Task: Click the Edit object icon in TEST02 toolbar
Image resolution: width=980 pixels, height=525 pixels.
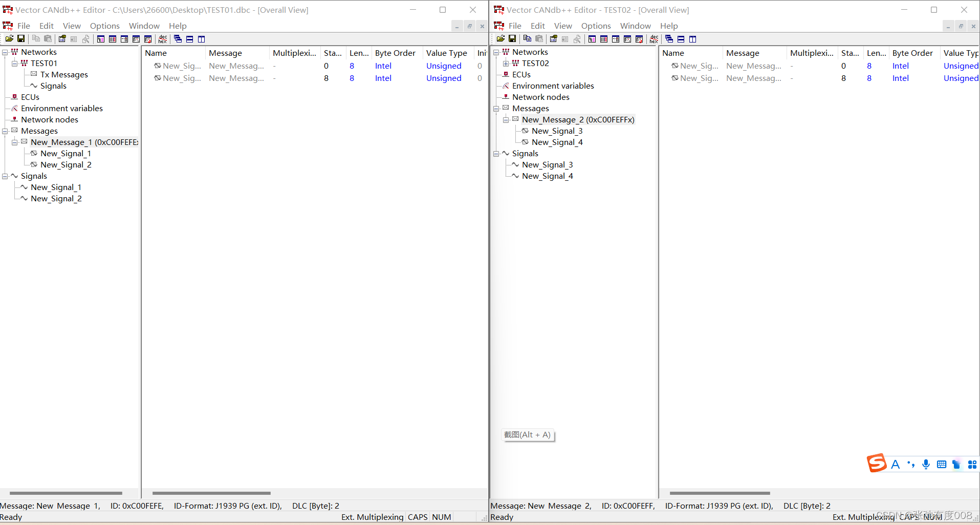Action: point(553,39)
